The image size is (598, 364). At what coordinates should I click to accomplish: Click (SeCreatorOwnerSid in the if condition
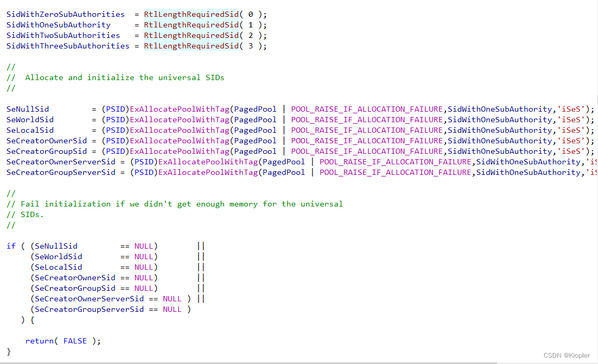click(73, 278)
